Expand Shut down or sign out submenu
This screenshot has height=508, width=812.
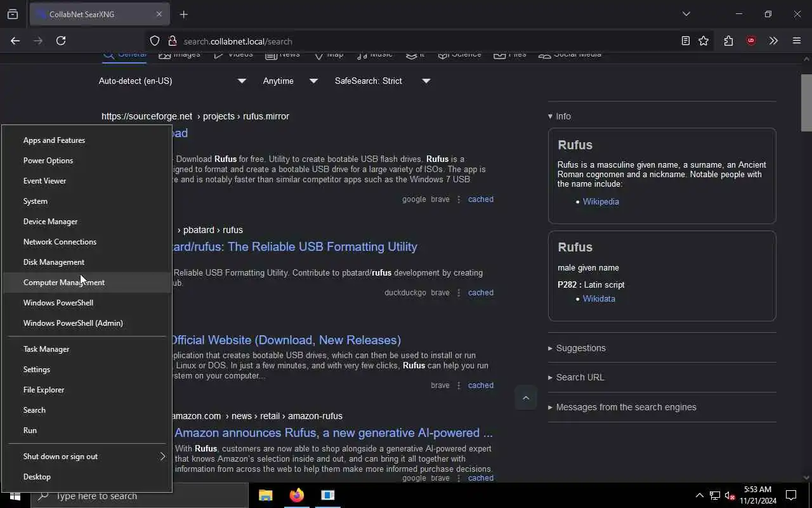(88, 457)
